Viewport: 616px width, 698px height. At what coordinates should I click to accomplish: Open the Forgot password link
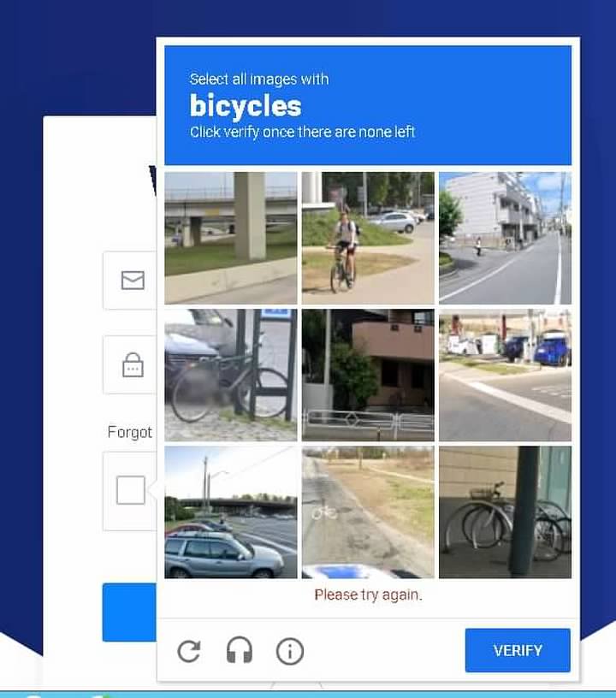pyautogui.click(x=130, y=432)
